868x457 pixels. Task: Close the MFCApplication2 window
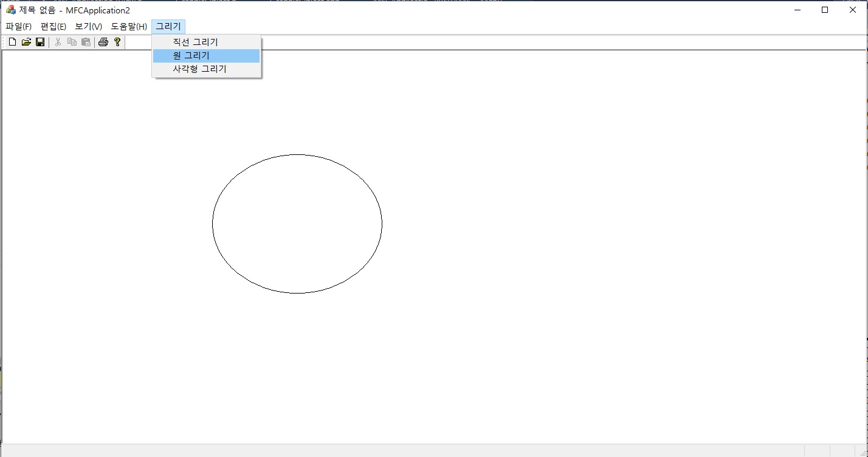point(853,10)
